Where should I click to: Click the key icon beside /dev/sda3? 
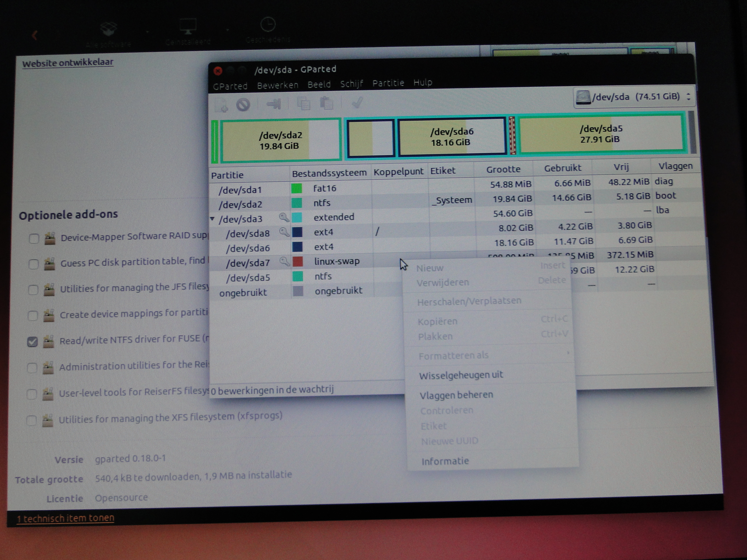point(284,218)
